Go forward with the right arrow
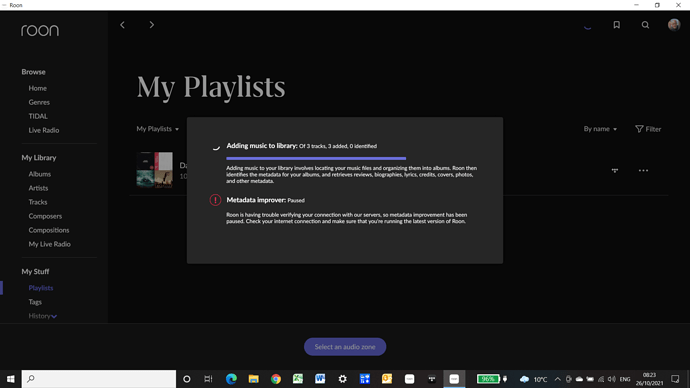 pos(151,25)
